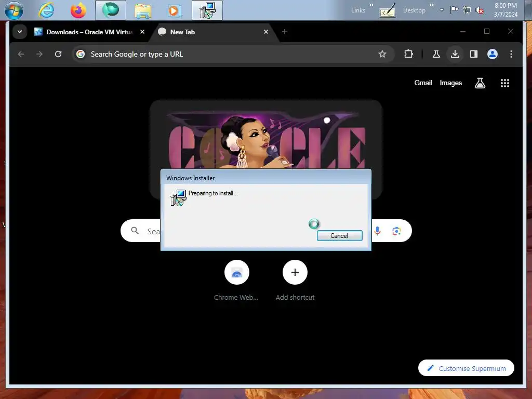Switch to the Windows Installer taskbar button
Image resolution: width=532 pixels, height=399 pixels.
pos(207,10)
